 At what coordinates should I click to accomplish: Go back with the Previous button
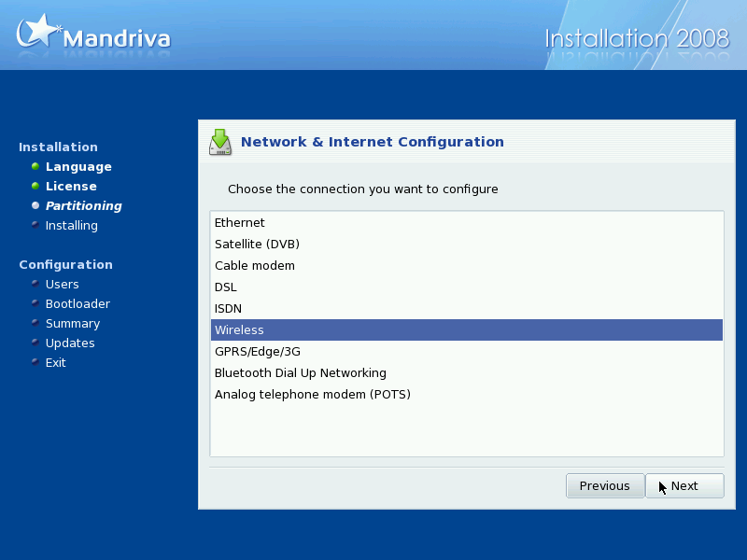(x=605, y=485)
